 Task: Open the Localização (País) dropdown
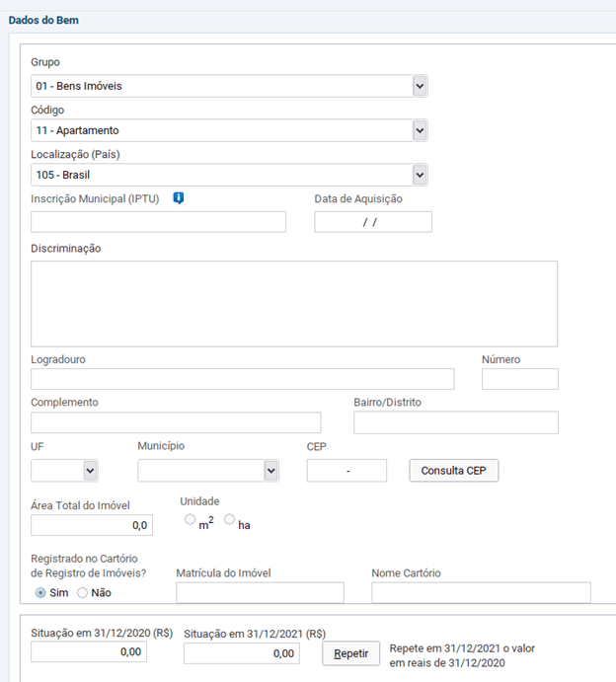pos(229,175)
